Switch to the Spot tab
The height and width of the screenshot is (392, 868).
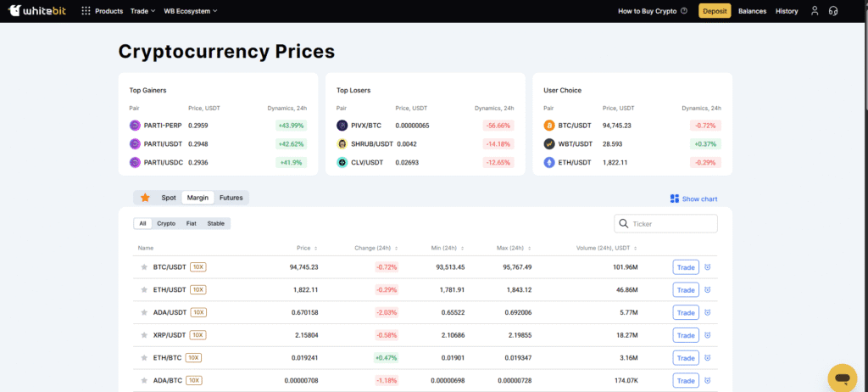(169, 198)
